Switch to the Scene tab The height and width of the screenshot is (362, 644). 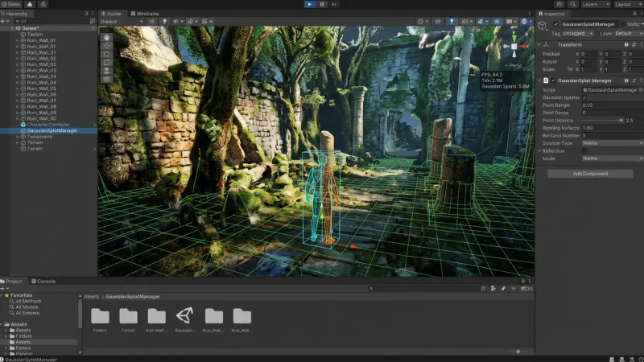111,14
